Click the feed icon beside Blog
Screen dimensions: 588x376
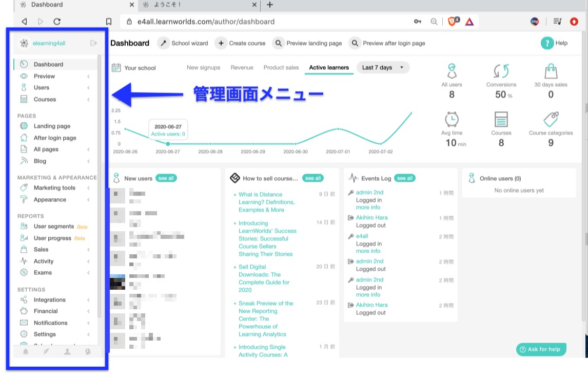point(24,161)
